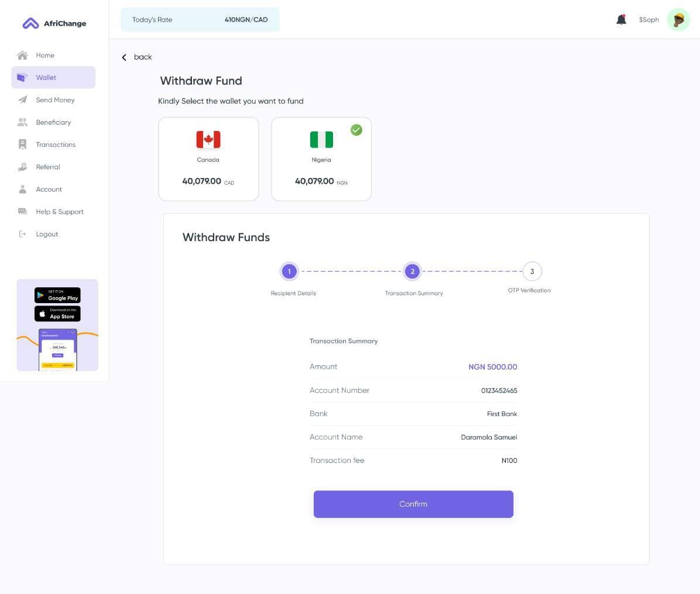Screen dimensions: 700x594
Task: Open the Help & Support label
Action: [x=60, y=211]
